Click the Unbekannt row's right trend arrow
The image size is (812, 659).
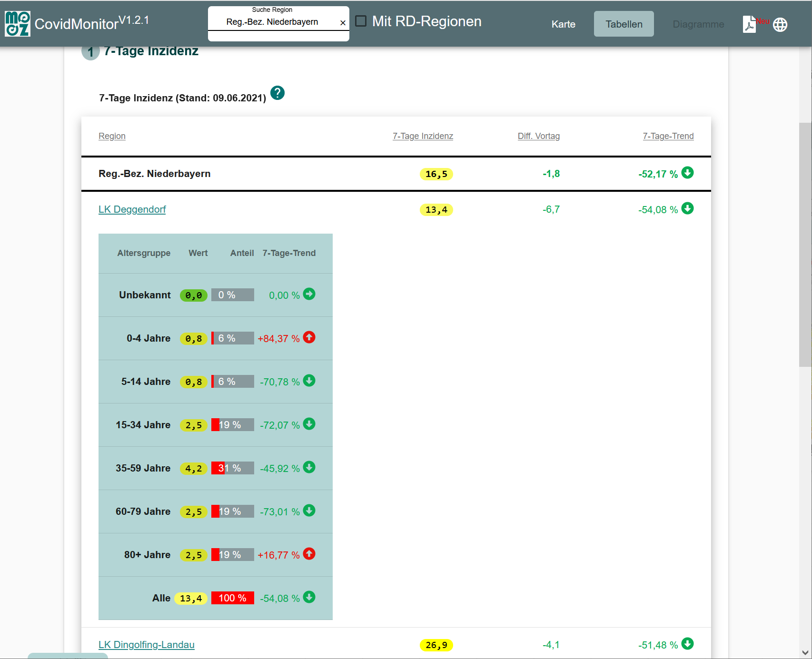(x=309, y=294)
